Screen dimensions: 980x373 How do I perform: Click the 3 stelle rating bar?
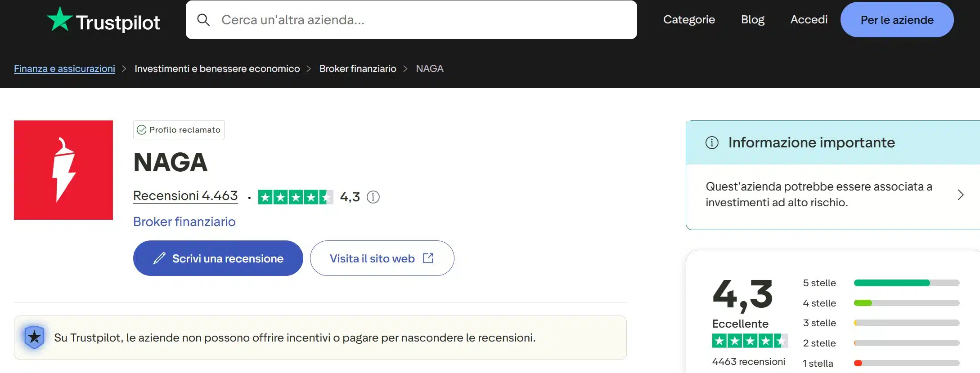click(906, 323)
